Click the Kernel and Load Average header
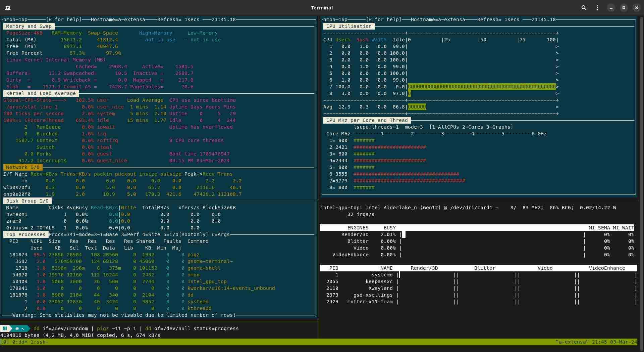 41,93
